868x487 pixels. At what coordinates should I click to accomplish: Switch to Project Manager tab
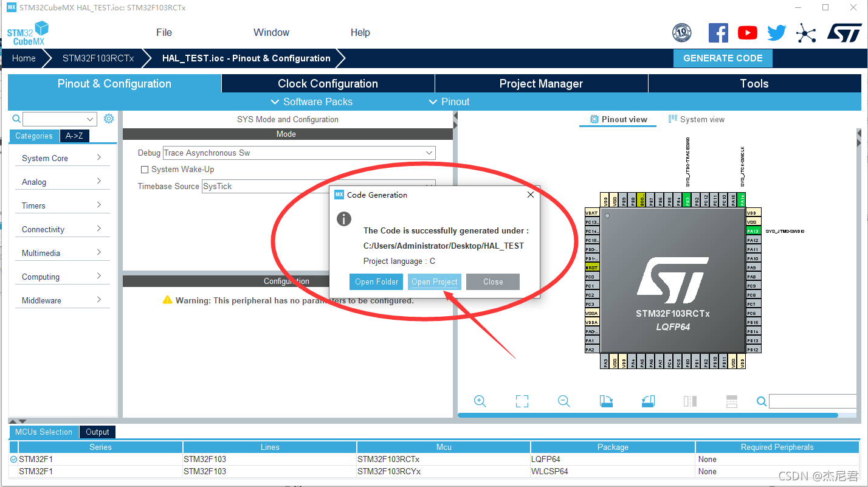coord(542,84)
